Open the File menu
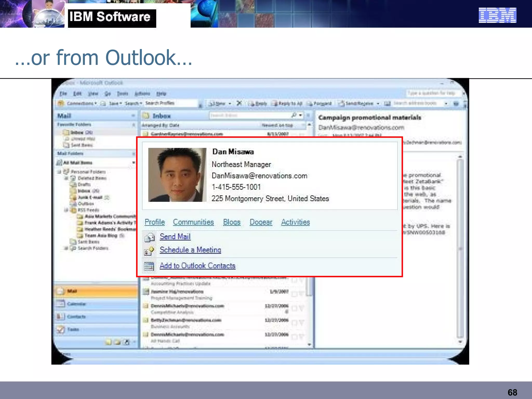 63,93
